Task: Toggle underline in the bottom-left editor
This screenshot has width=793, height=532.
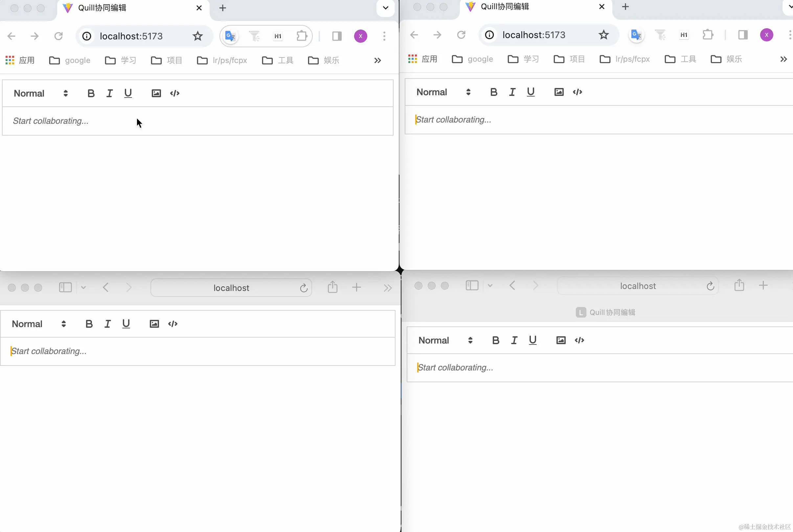Action: click(126, 324)
